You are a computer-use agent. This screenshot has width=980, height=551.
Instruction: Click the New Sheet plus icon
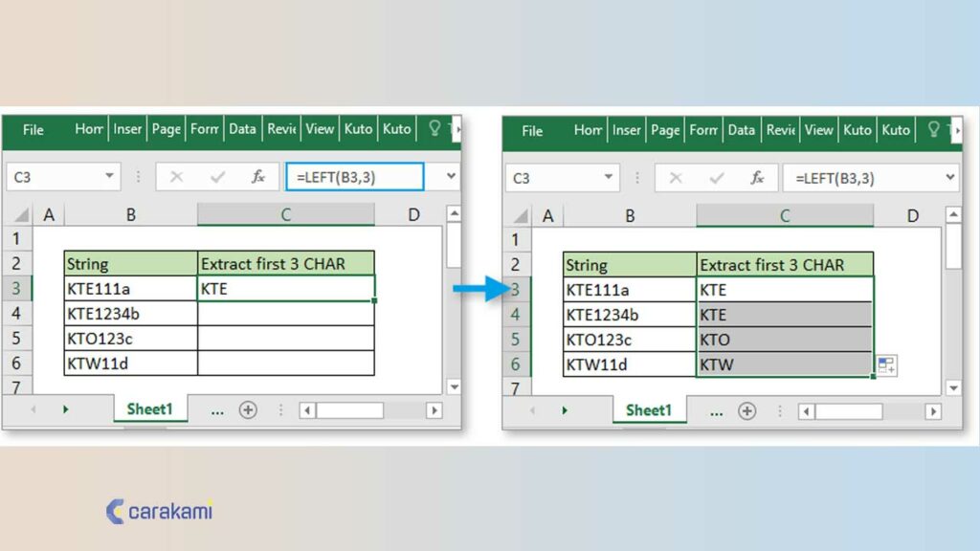coord(247,409)
